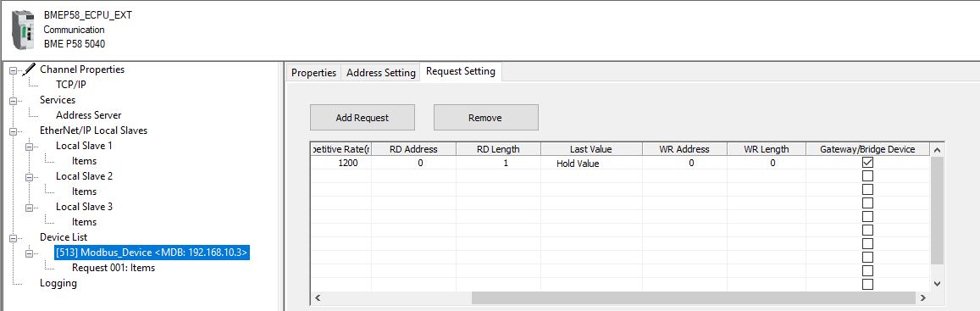Screen dimensions: 980x311
Task: Check the fourth Gateway/Bridge Device checkbox
Action: 867,203
